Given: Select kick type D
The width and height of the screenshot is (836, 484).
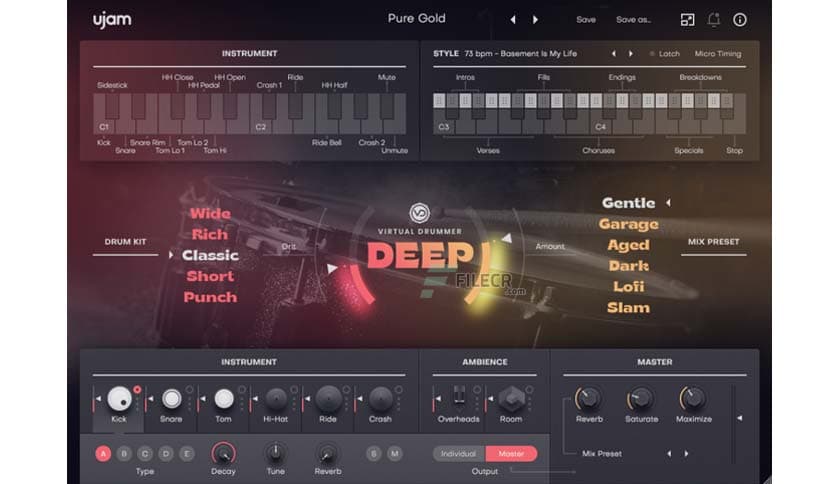Looking at the screenshot, I should coord(166,454).
